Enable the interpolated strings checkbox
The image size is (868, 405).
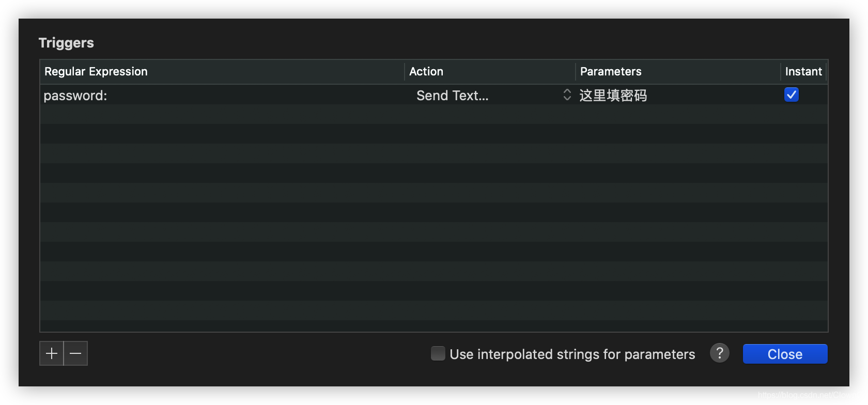click(x=438, y=353)
